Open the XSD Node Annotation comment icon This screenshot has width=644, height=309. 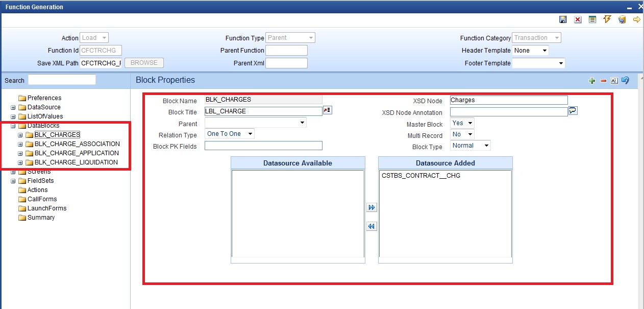coord(573,111)
